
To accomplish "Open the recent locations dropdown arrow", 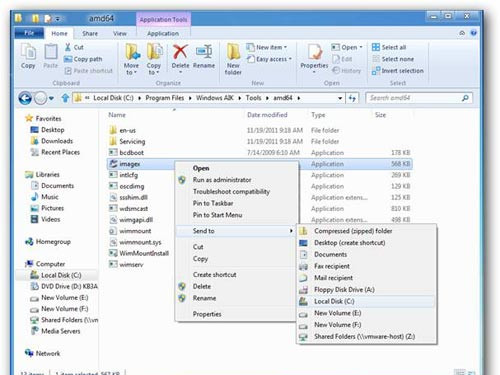I will (x=51, y=98).
